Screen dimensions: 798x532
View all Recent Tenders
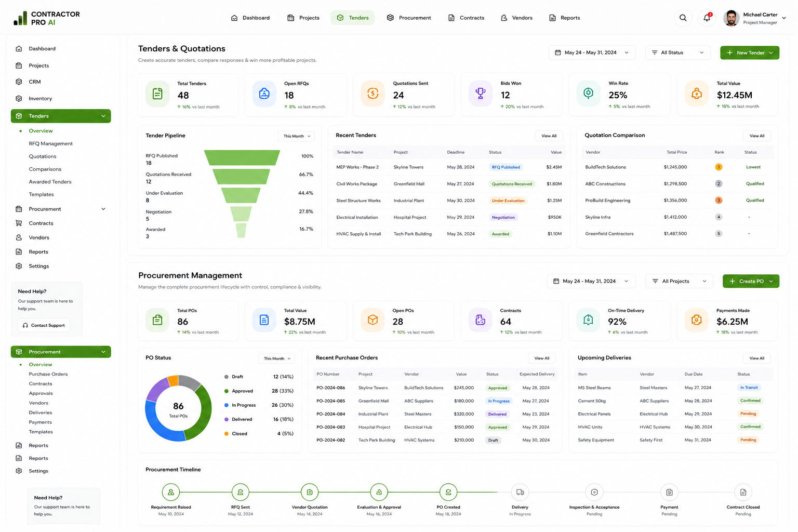[x=549, y=136]
